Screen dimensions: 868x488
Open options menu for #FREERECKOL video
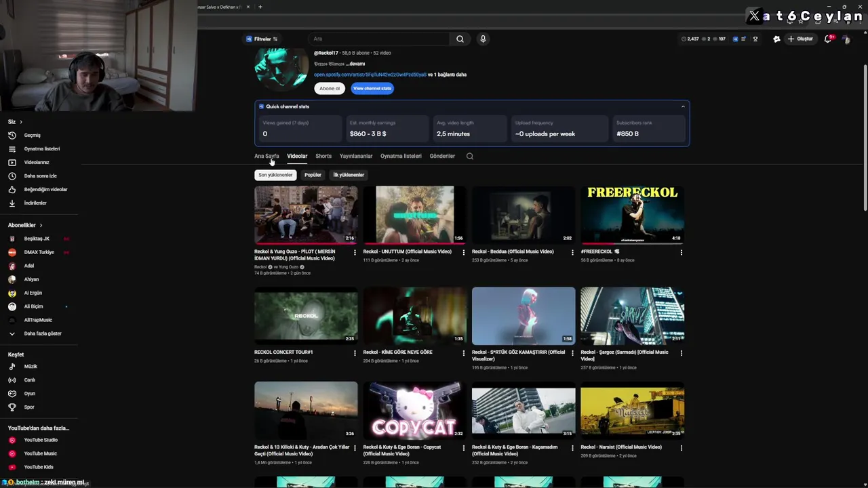681,252
